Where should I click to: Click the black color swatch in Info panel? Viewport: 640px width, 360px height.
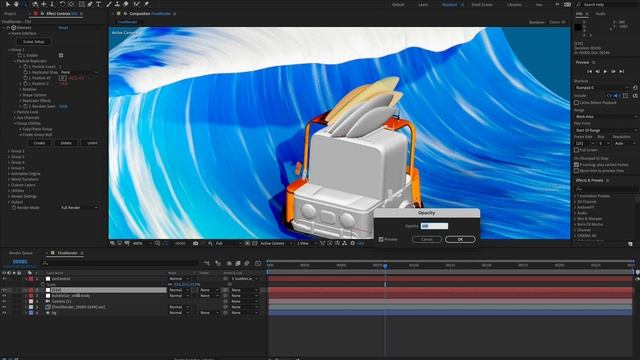point(578,28)
